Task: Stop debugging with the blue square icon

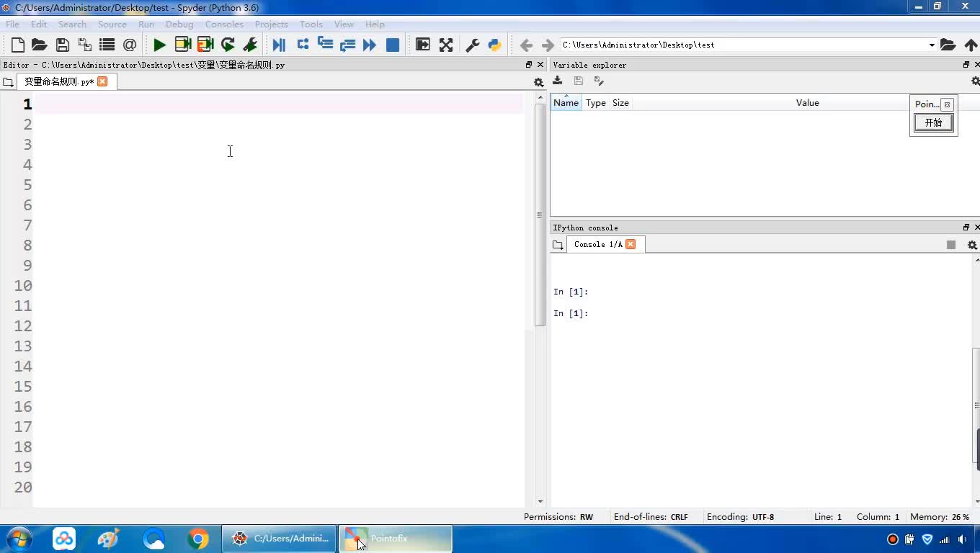Action: click(393, 45)
